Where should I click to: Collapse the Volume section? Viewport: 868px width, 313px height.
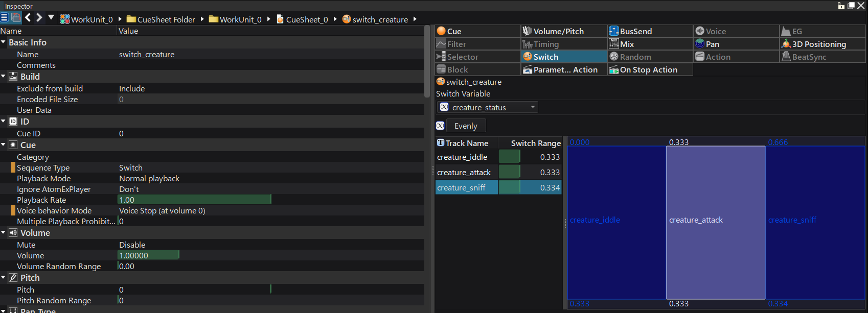[4, 233]
